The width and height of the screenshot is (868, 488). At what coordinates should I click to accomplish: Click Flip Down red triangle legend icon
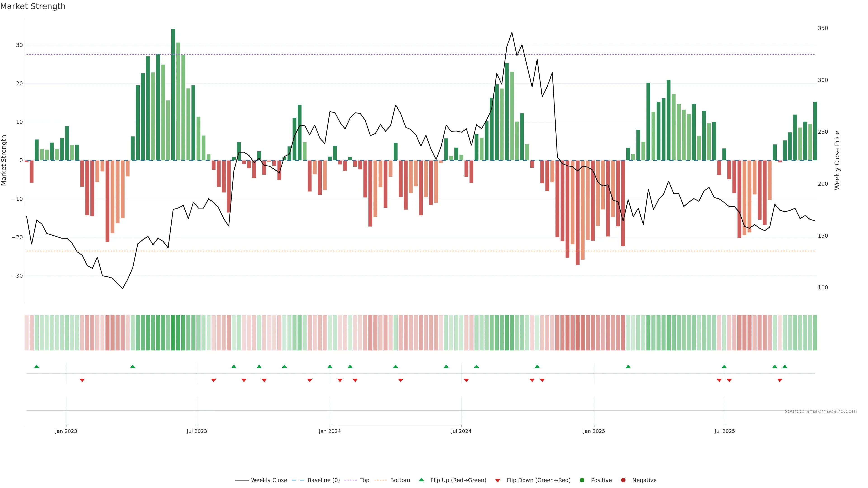(x=498, y=481)
